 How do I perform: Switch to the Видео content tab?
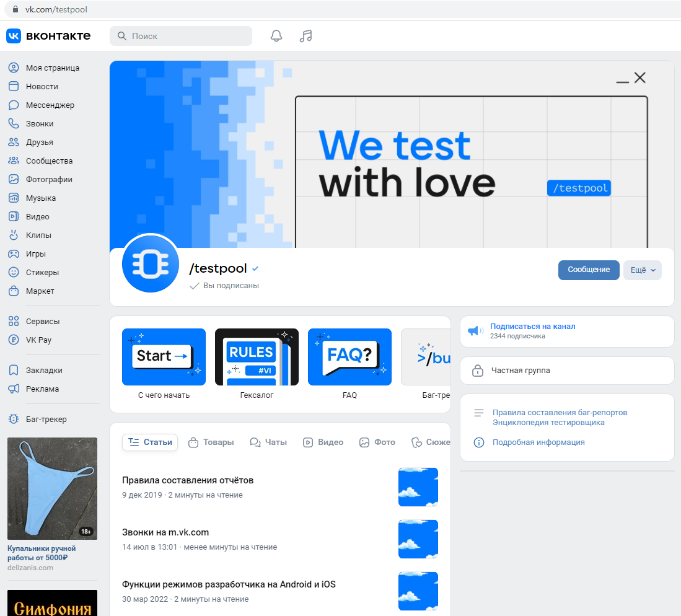pyautogui.click(x=323, y=442)
